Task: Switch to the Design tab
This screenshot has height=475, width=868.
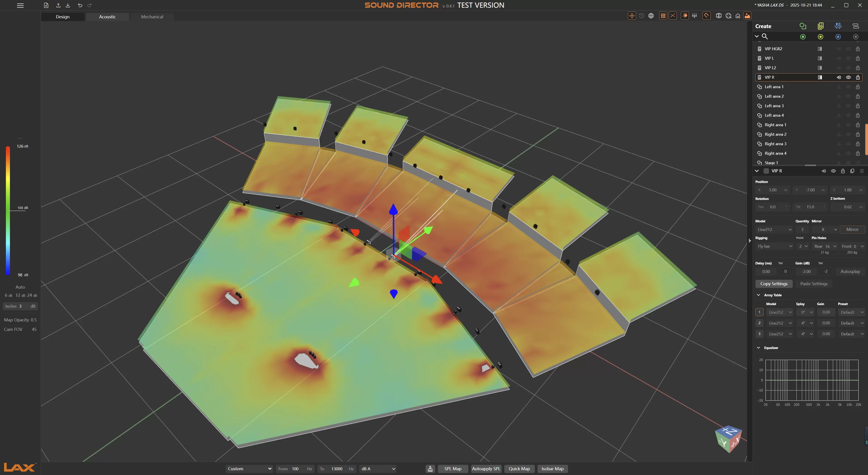Action: coord(63,17)
